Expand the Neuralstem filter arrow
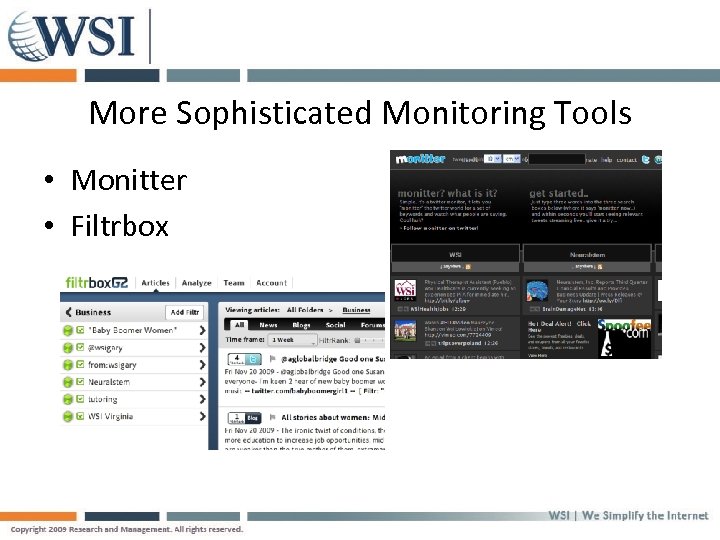Image resolution: width=720 pixels, height=540 pixels. point(202,382)
